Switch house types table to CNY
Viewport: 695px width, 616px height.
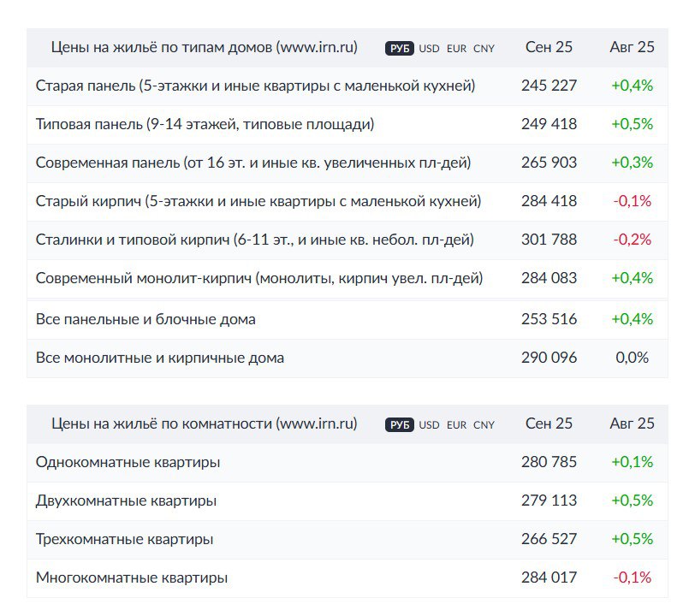pos(484,49)
